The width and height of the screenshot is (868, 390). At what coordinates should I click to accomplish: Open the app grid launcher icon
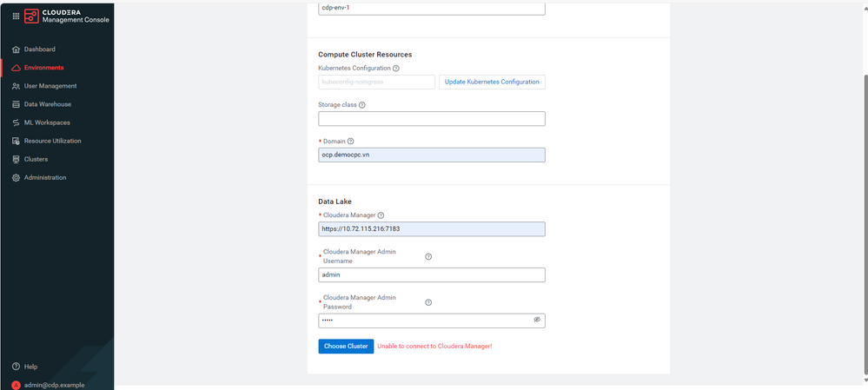16,16
